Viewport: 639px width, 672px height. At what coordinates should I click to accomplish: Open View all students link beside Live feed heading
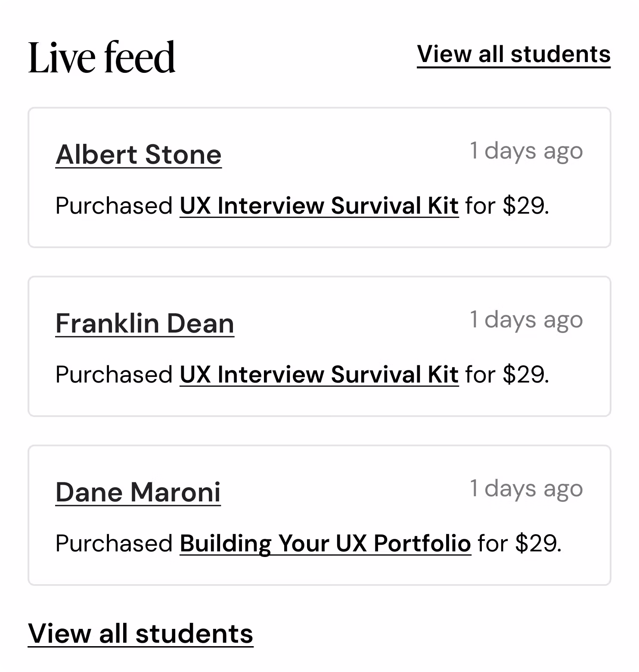pos(513,55)
